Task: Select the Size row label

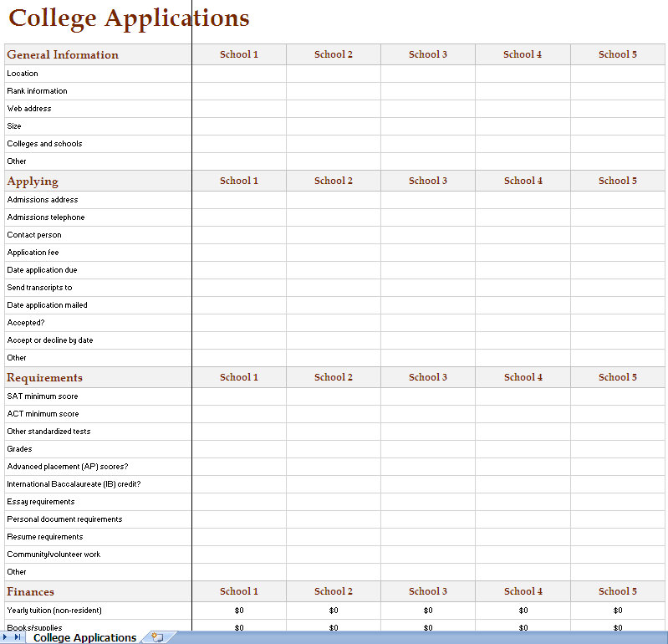Action: click(x=14, y=126)
